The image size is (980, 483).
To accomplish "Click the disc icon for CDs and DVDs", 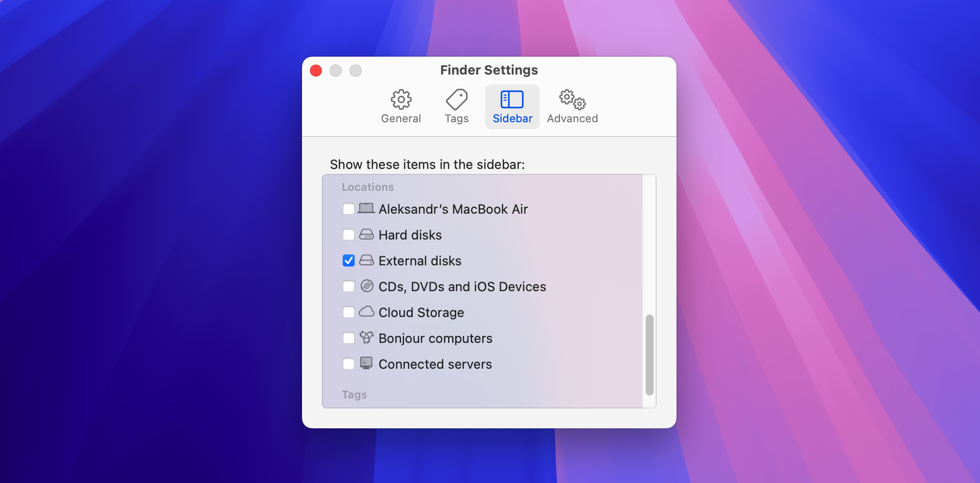I will coord(367,286).
